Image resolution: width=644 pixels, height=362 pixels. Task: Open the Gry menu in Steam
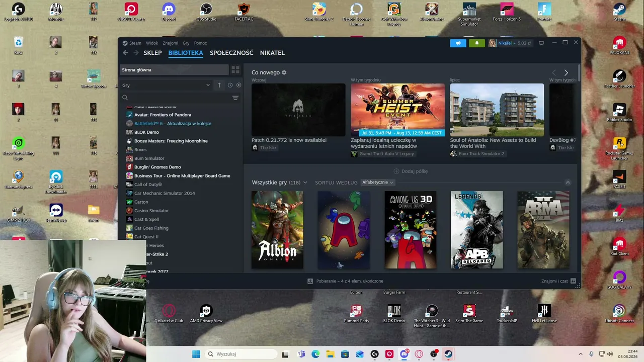point(186,43)
